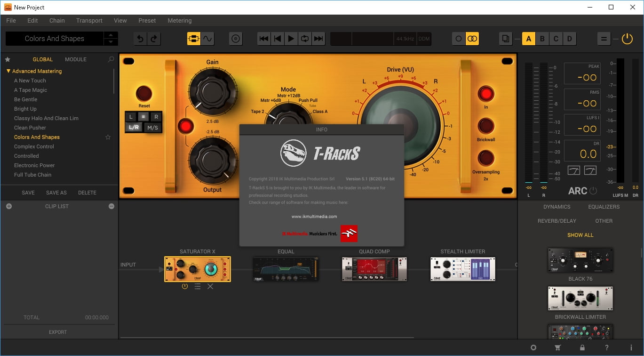Switch to MODULE presets tab
This screenshot has height=356, width=644.
(x=76, y=59)
